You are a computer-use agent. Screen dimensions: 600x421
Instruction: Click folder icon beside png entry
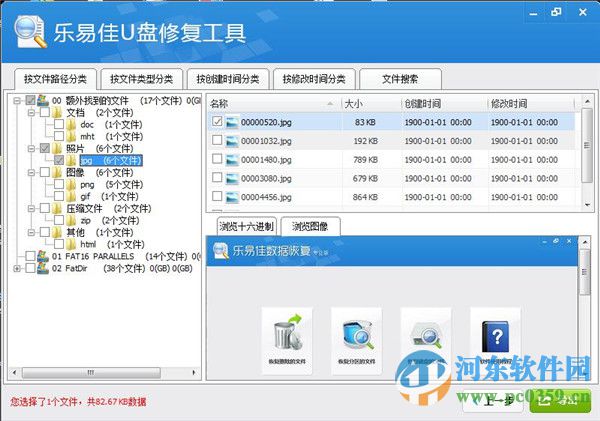71,185
